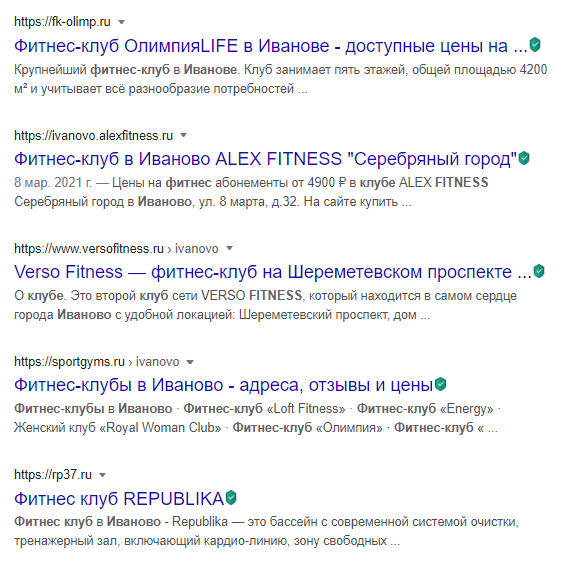
Task: Open Фитнес-клубы в Иваново адреса, отзывы link
Action: click(223, 385)
